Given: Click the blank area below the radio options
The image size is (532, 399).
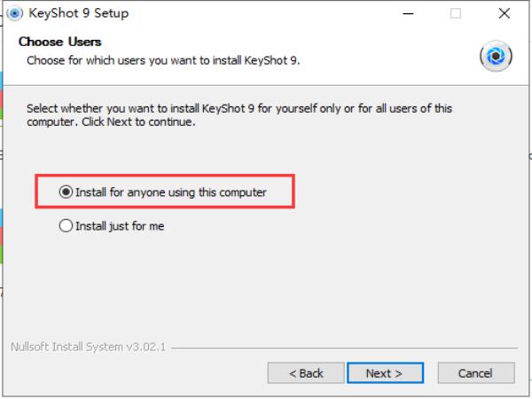Looking at the screenshot, I should (x=266, y=284).
